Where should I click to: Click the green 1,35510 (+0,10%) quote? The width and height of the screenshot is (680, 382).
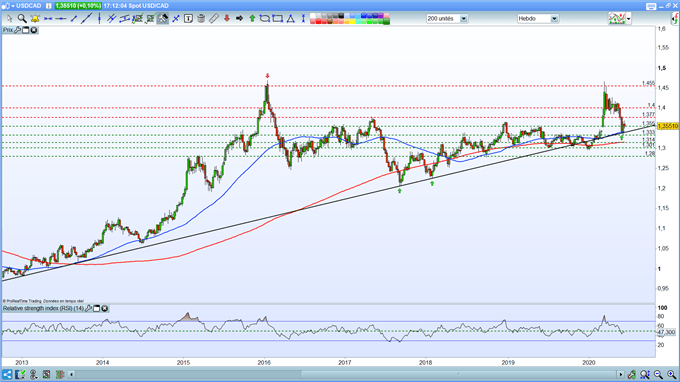78,6
